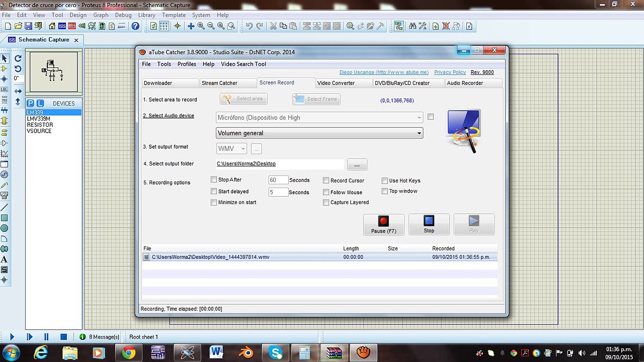Open Google Chrome from the taskbar
The image size is (644, 362).
point(128,353)
